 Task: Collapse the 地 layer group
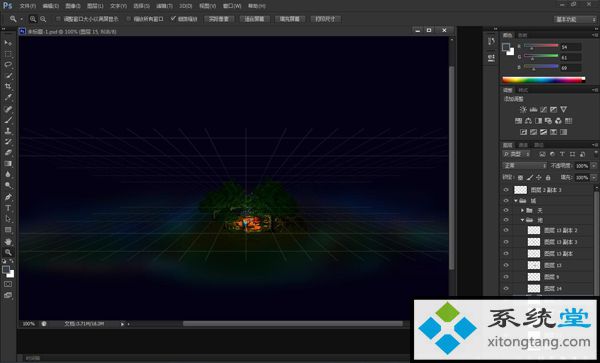tap(522, 220)
